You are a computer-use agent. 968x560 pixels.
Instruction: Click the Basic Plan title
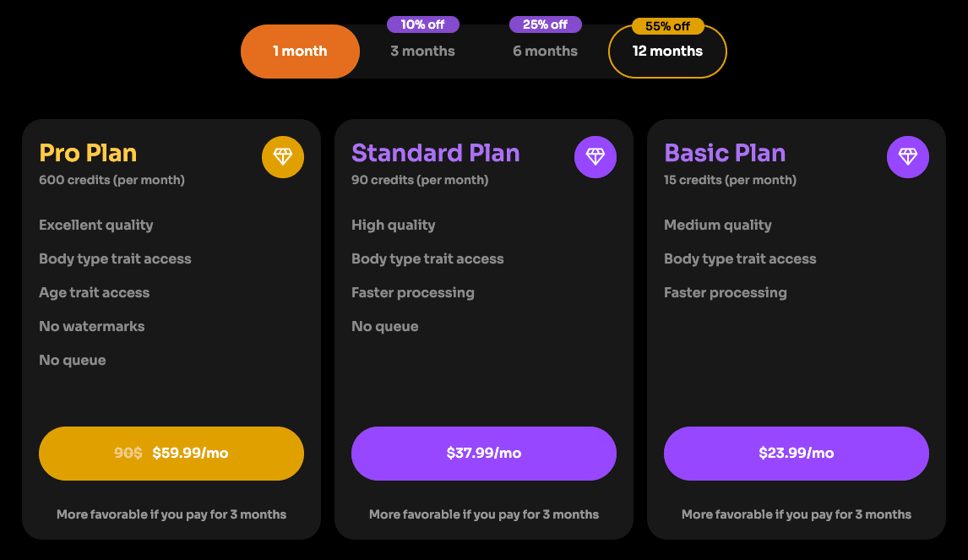[725, 153]
